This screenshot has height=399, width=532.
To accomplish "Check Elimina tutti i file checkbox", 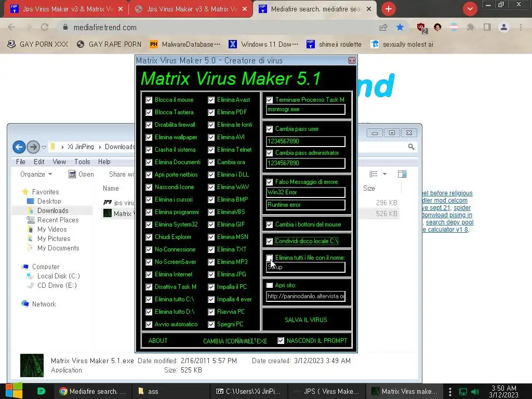I will pos(270,258).
